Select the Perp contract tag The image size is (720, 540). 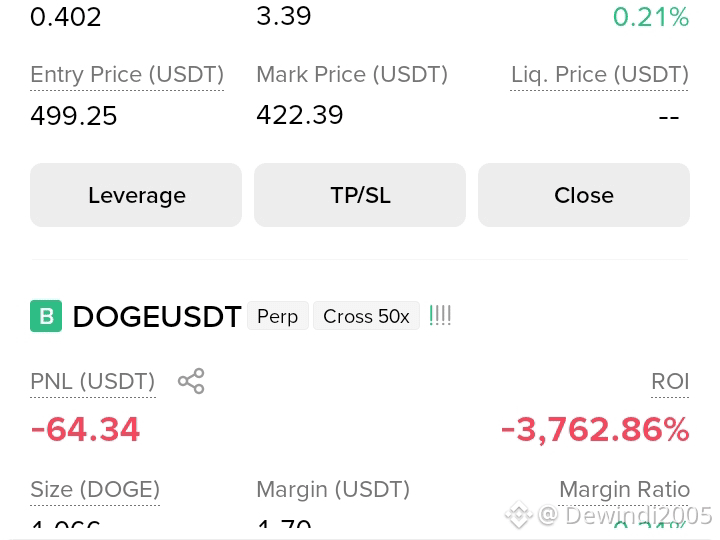(x=277, y=316)
